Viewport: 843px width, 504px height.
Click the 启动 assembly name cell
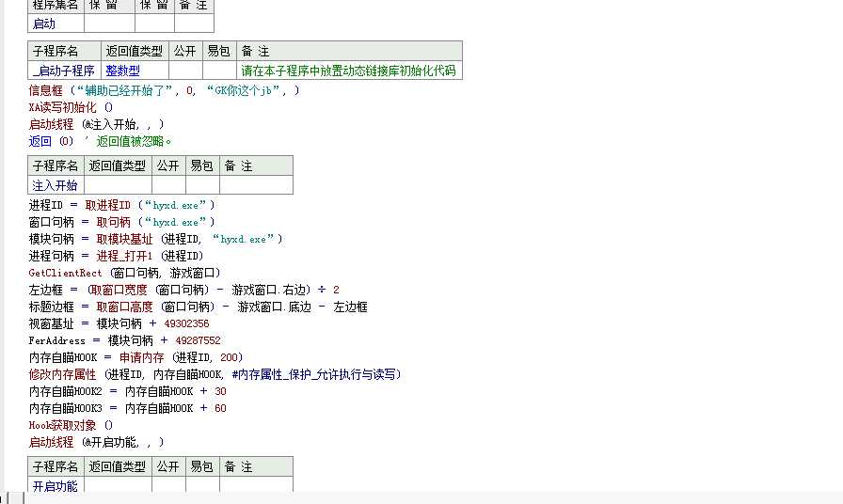click(x=56, y=24)
